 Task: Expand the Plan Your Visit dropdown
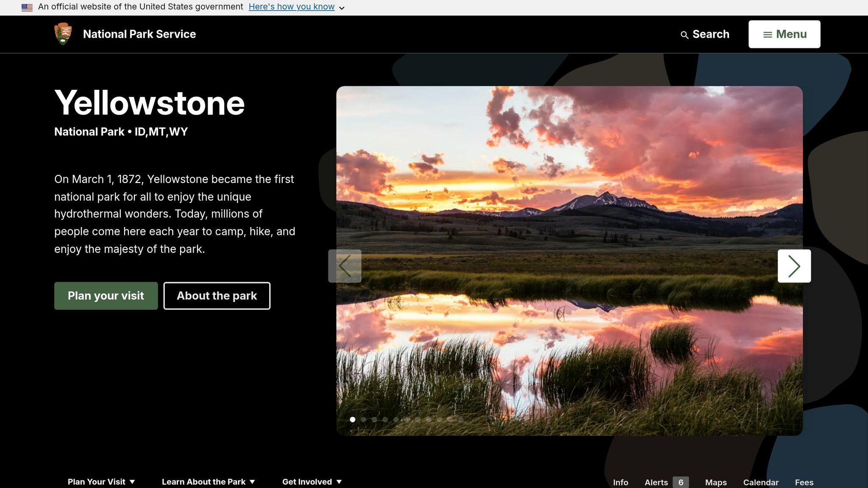tap(101, 482)
